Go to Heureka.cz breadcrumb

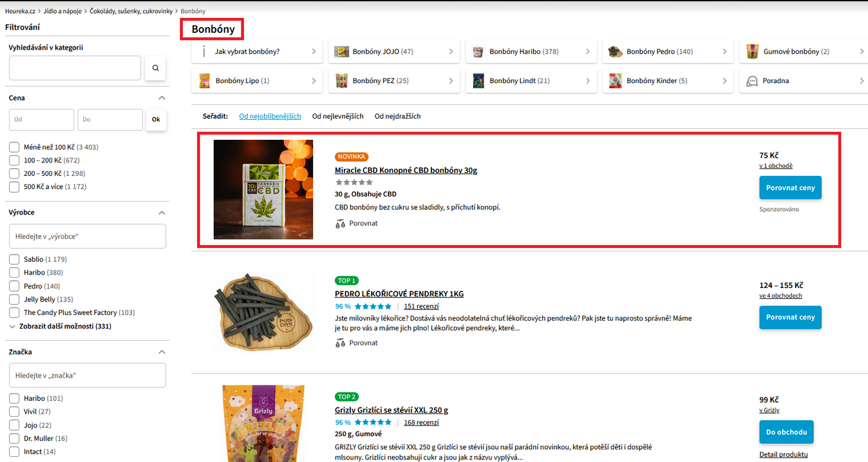21,11
